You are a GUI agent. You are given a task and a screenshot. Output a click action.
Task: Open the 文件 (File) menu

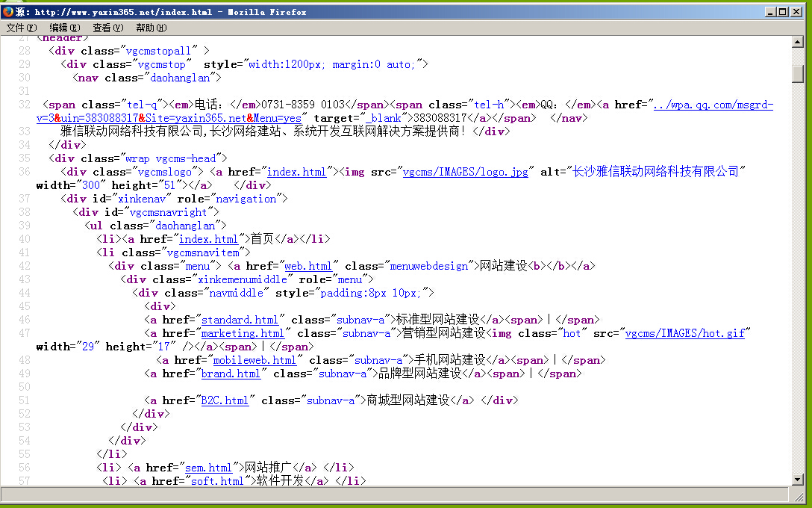click(x=21, y=28)
